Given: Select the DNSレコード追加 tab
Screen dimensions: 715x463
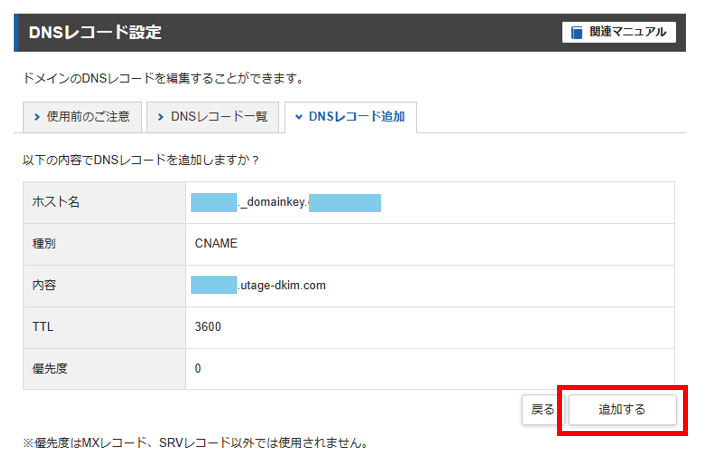Looking at the screenshot, I should tap(350, 117).
